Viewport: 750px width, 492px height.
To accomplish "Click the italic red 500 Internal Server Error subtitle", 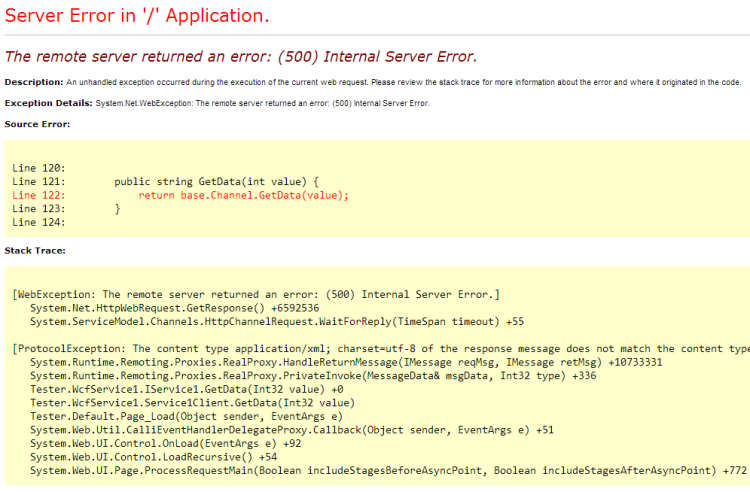I will (x=241, y=56).
